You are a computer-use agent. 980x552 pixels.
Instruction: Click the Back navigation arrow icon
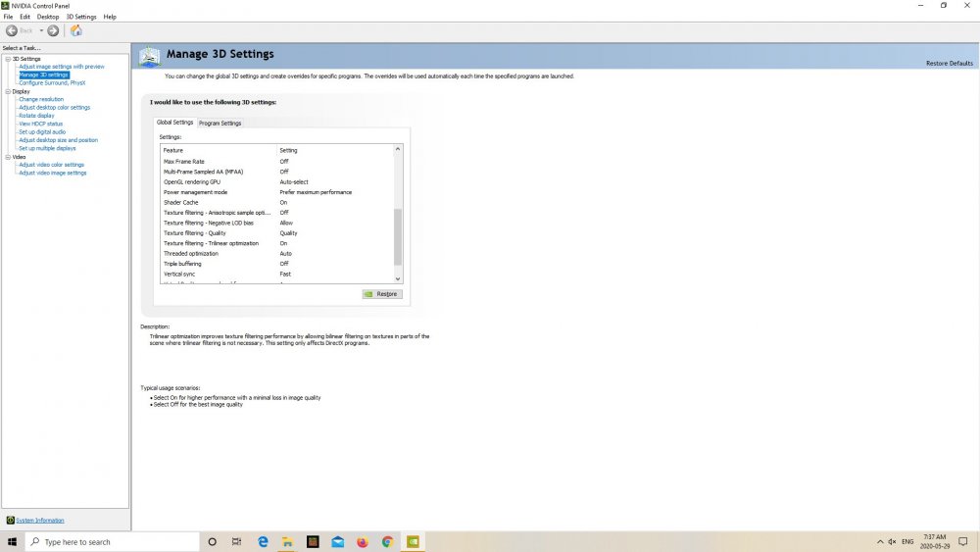click(11, 30)
